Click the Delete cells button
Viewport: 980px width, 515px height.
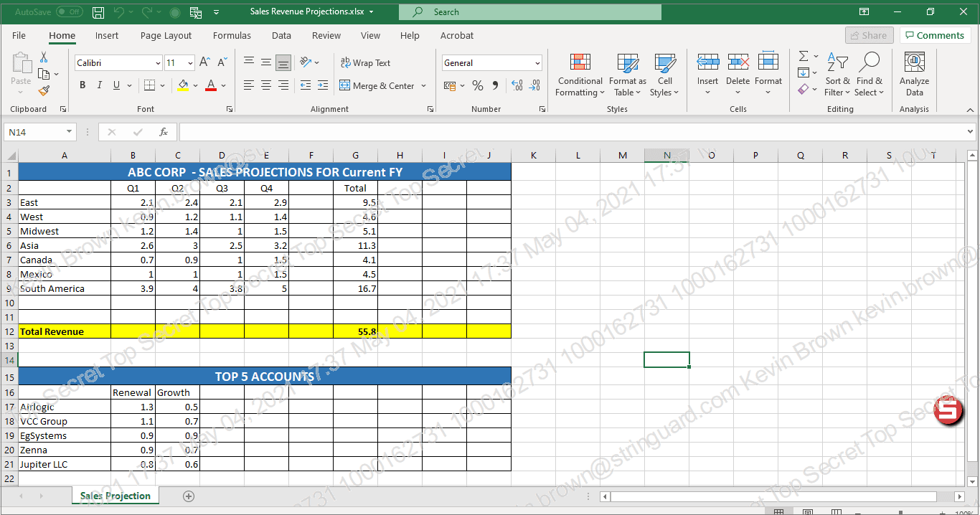[x=738, y=75]
